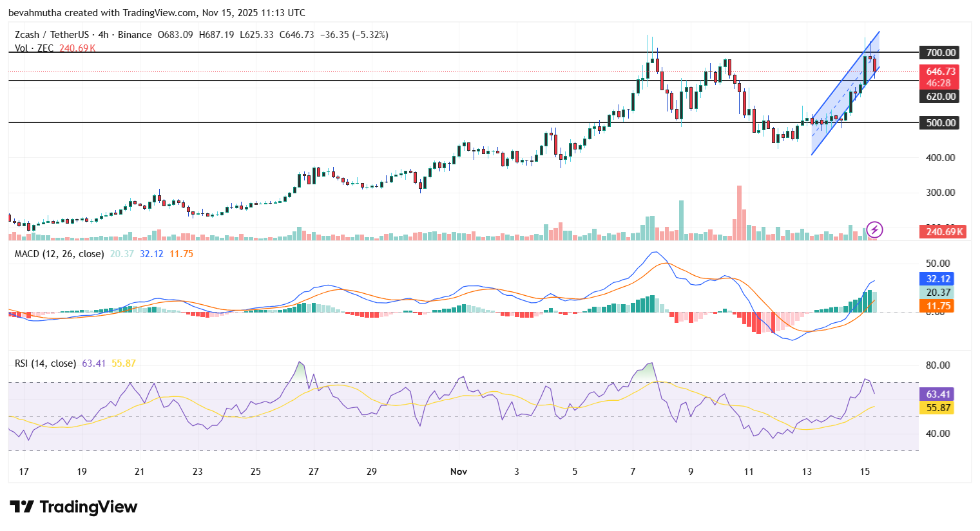The height and width of the screenshot is (531, 980).
Task: Select the 620.00 horizontal line price label
Action: coord(941,97)
